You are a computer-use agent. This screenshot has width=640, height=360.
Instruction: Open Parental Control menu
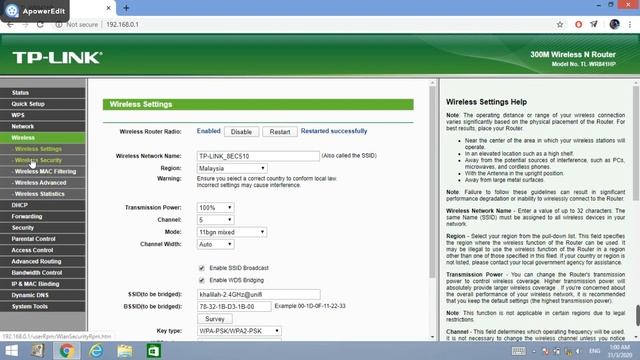[x=43, y=239]
